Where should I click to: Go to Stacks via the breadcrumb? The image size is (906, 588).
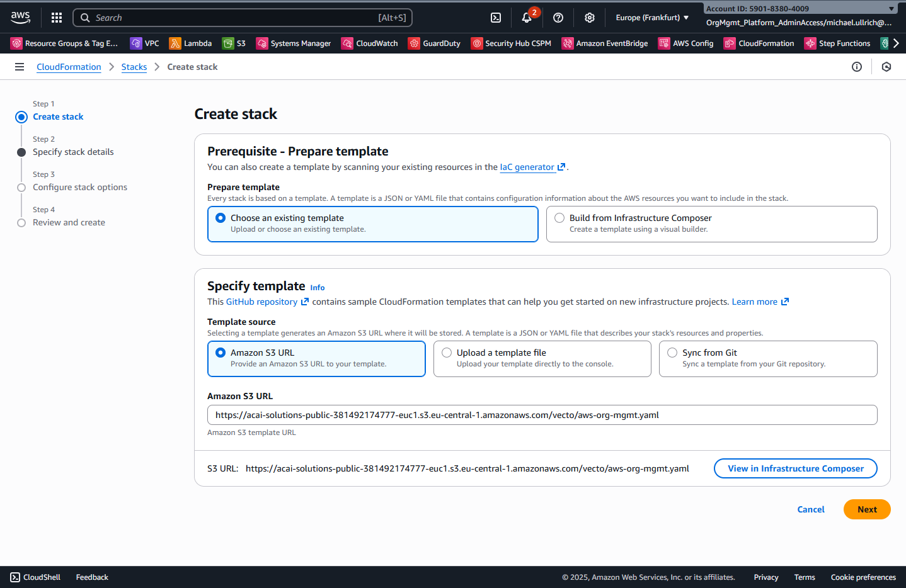[134, 66]
